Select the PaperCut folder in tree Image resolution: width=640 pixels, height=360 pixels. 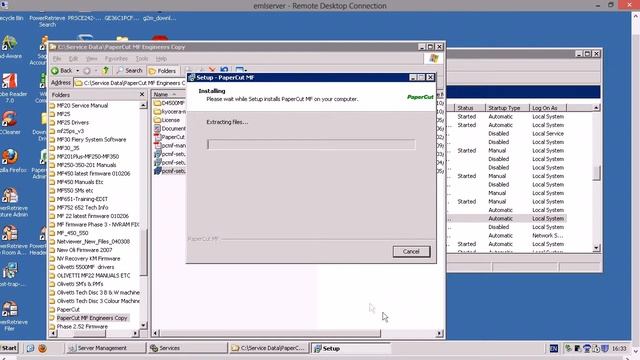68,309
